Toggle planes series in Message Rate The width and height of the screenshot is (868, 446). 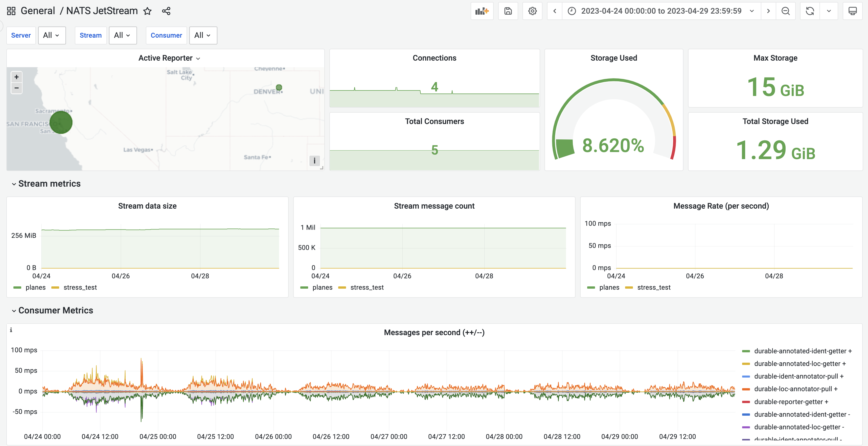609,287
